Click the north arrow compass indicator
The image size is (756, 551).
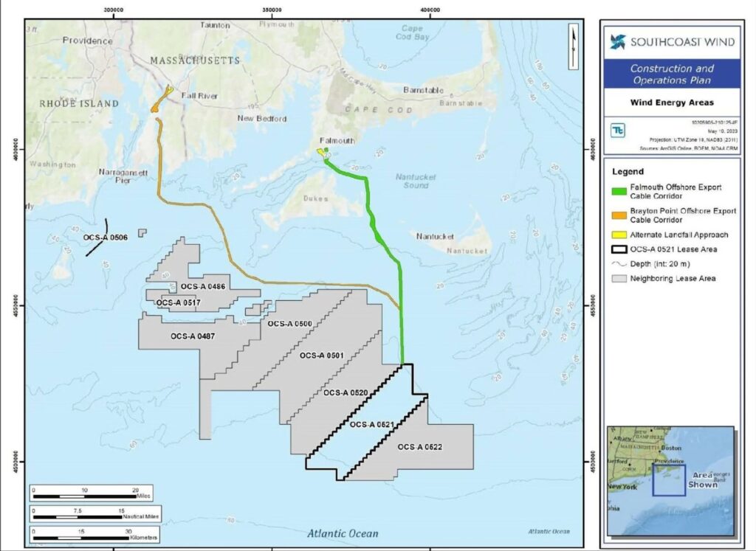click(573, 46)
